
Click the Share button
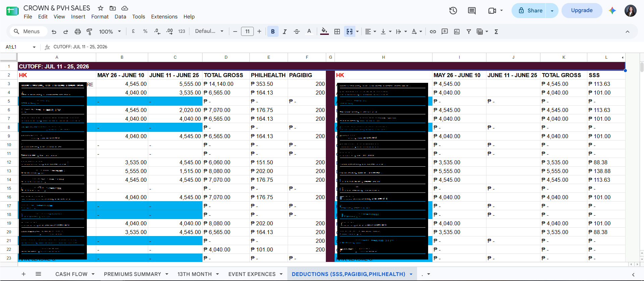pos(529,11)
